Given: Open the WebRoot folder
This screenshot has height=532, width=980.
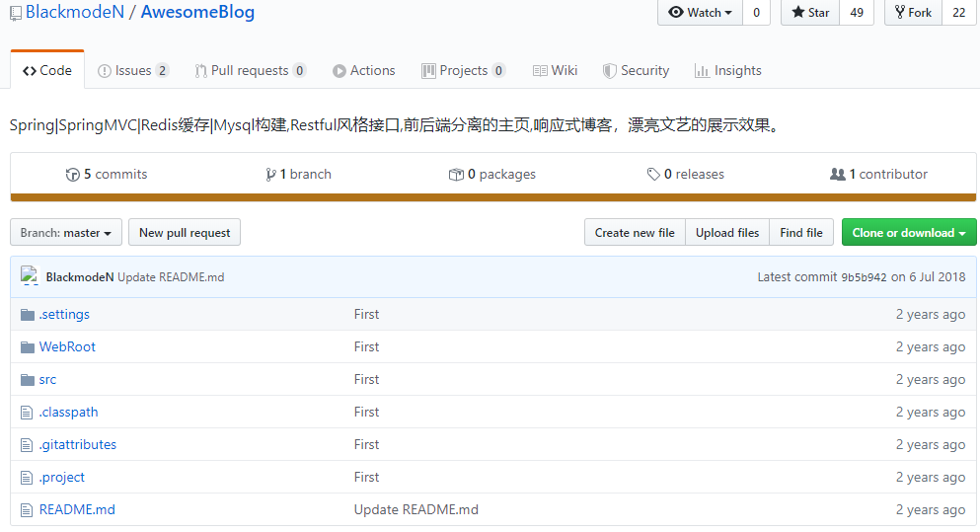Looking at the screenshot, I should pos(67,347).
